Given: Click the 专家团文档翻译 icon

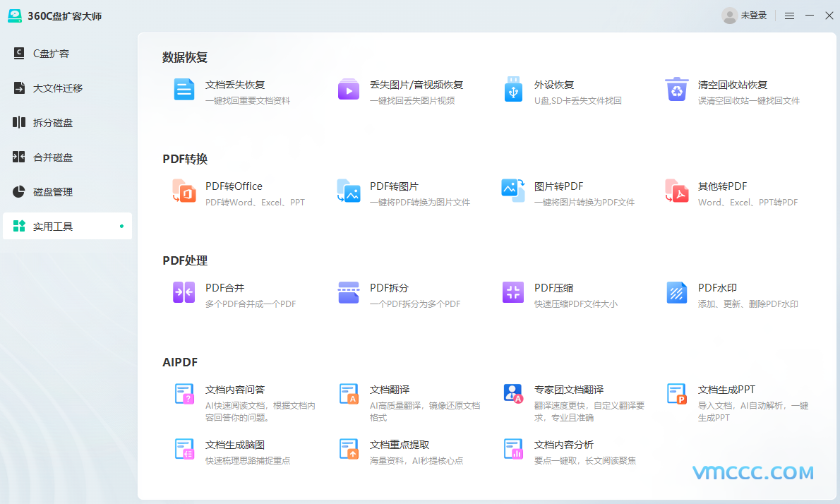Looking at the screenshot, I should click(513, 394).
